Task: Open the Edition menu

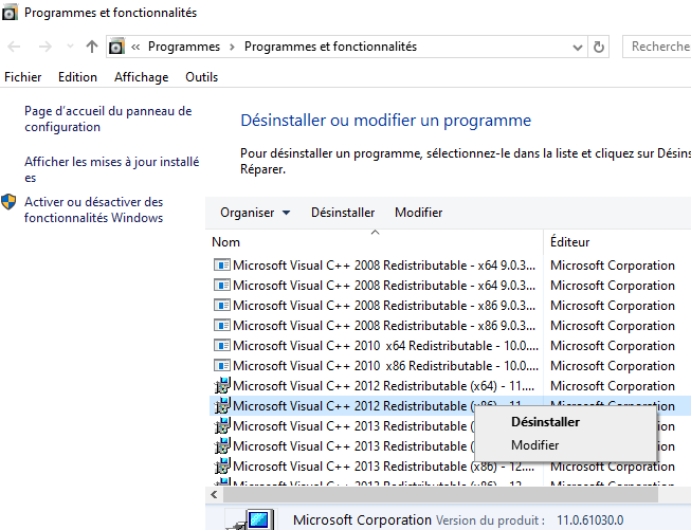Action: point(77,77)
